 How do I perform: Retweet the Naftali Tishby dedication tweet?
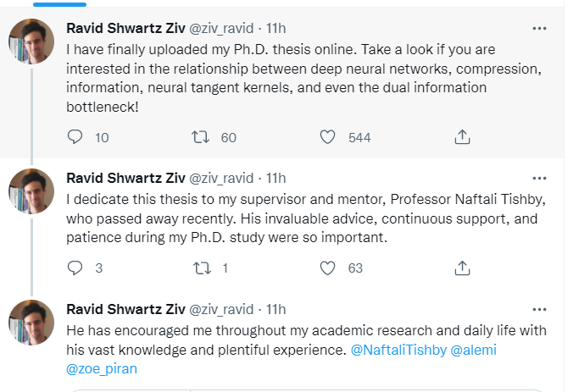(201, 268)
